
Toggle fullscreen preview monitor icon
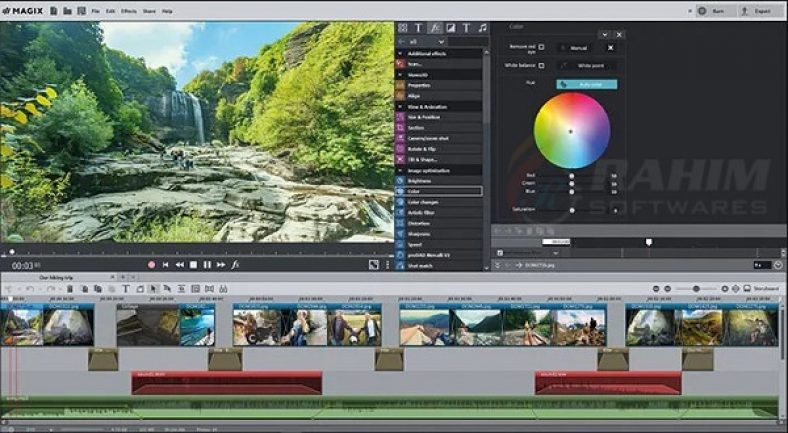(x=373, y=265)
